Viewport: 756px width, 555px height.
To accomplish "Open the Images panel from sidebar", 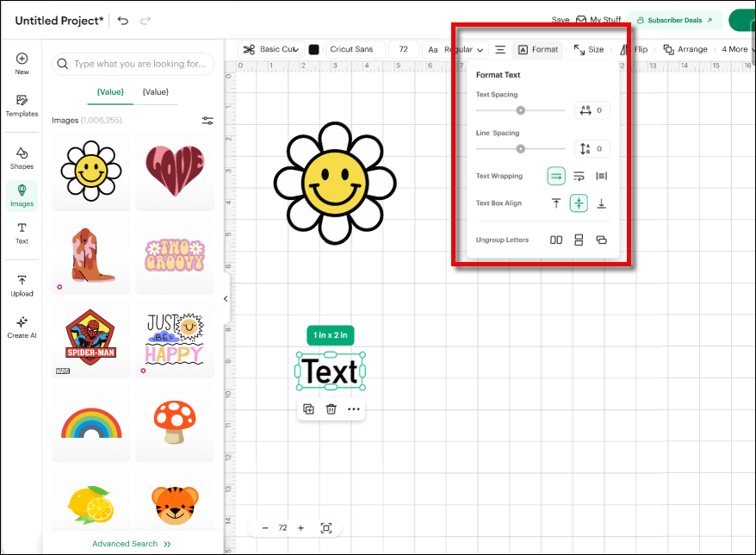I will pos(22,195).
